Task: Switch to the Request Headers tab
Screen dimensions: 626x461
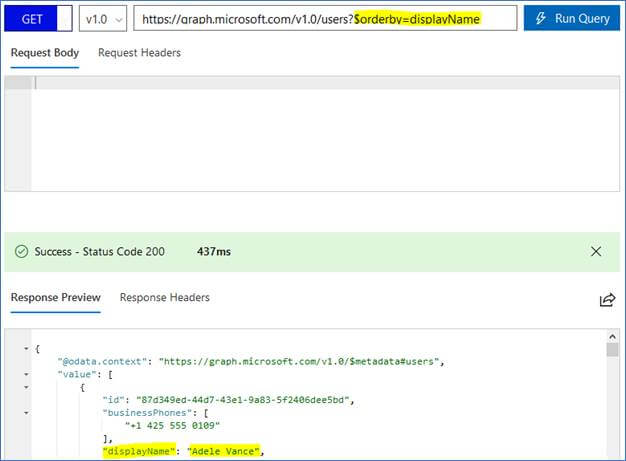Action: 139,53
